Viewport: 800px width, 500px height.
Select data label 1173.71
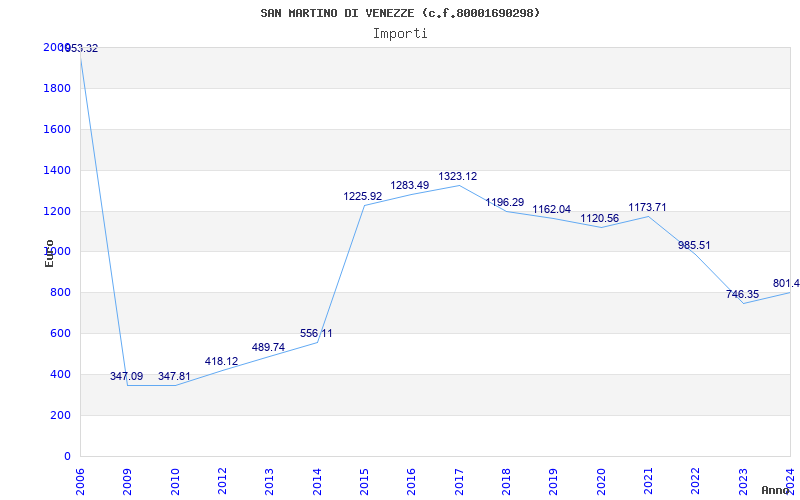[x=647, y=208]
